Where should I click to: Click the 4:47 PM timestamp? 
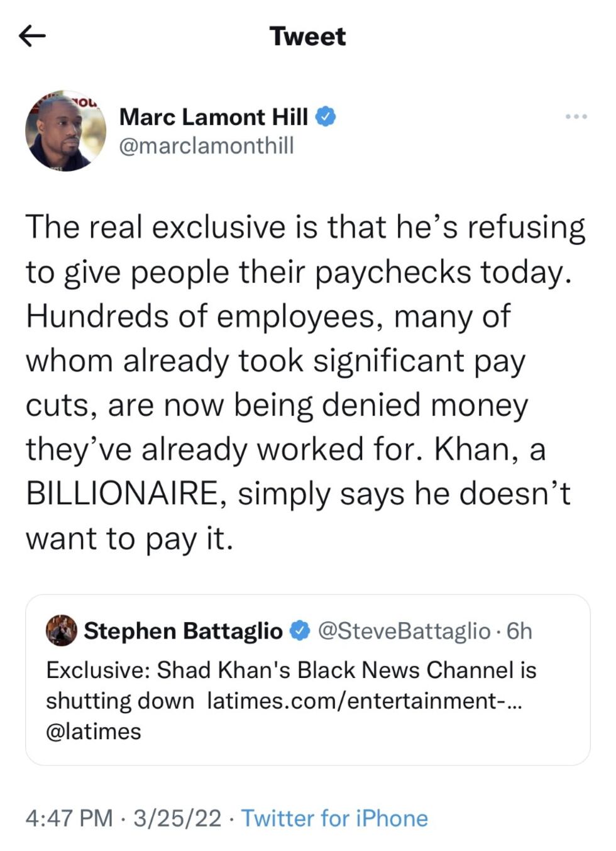[x=68, y=818]
